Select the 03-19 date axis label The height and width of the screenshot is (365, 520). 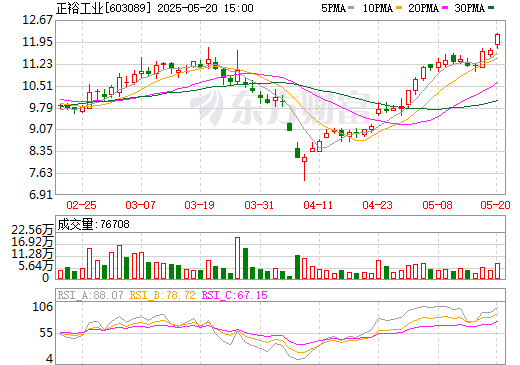[200, 205]
